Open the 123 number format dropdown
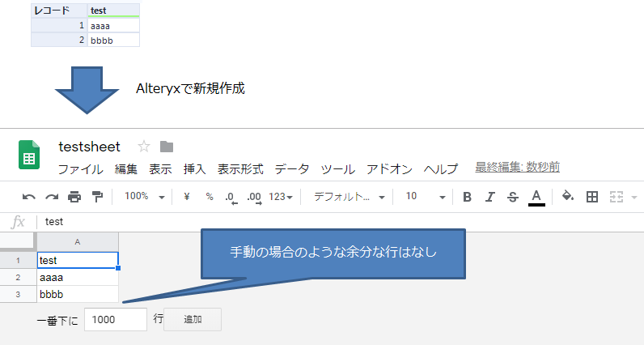Screen dimensions: 644x345 (281, 197)
